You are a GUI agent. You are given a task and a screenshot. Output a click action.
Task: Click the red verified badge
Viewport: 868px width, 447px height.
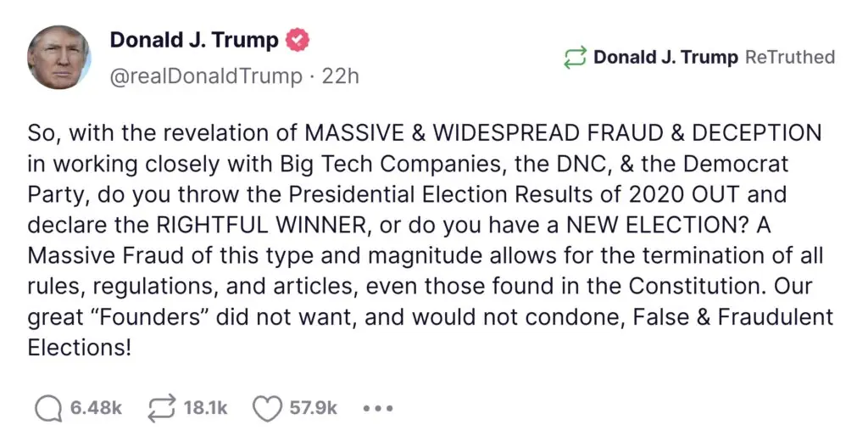(x=298, y=40)
